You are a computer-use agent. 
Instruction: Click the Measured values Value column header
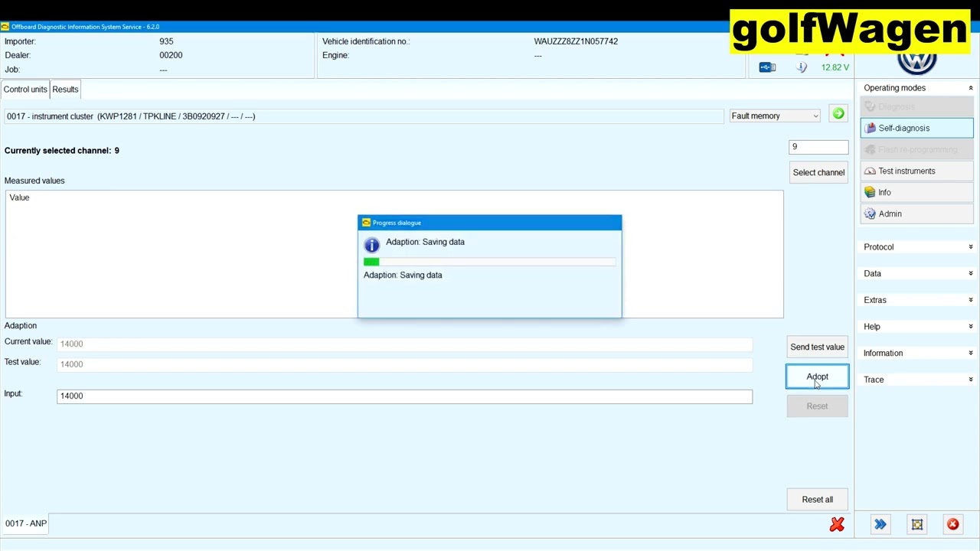pyautogui.click(x=19, y=197)
